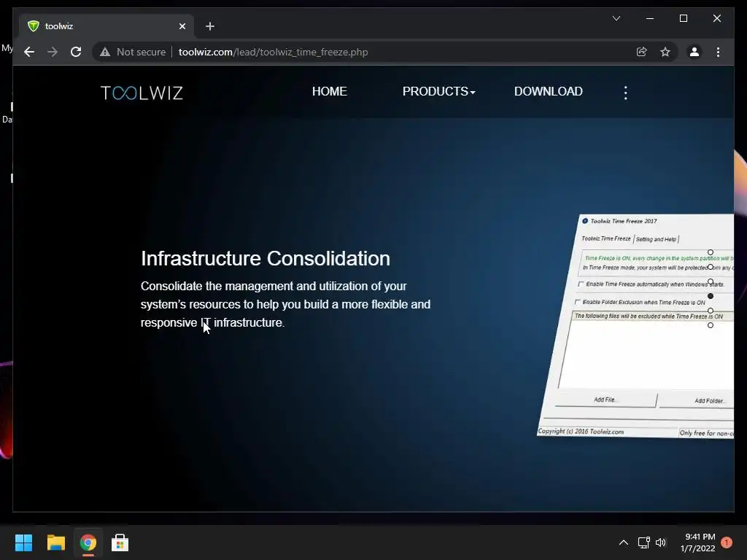Share this page using the share icon
This screenshot has height=560, width=747.
click(642, 52)
